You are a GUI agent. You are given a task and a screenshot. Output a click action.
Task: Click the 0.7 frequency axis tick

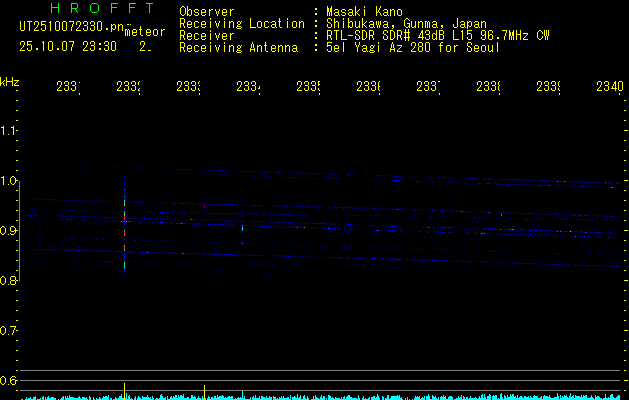[10, 331]
